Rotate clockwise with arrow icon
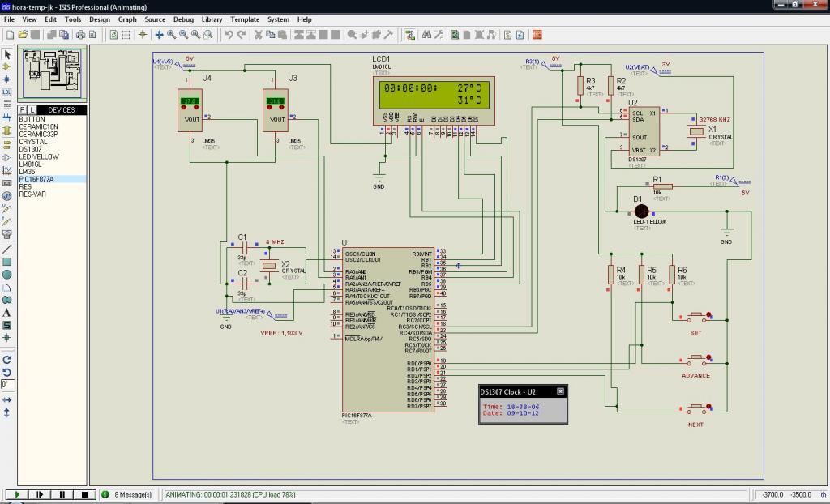The image size is (830, 504). [x=6, y=360]
